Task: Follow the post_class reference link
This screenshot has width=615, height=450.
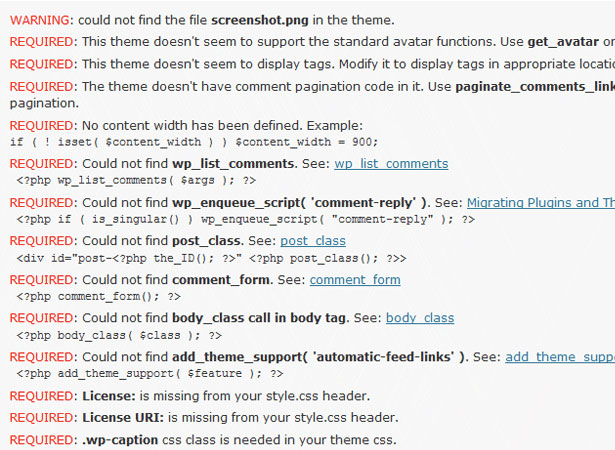Action: [313, 240]
